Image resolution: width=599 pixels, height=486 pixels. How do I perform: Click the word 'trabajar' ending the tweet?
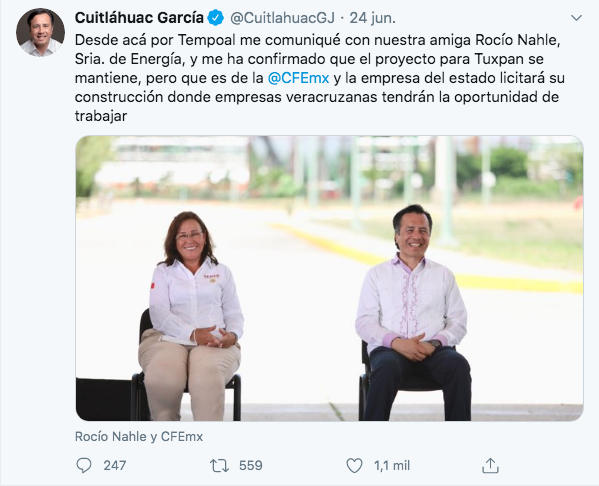(x=101, y=116)
